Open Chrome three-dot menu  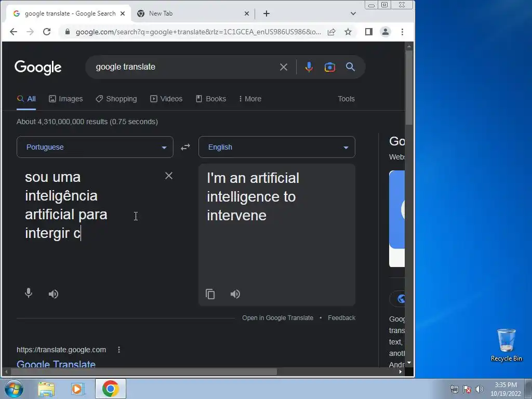403,32
